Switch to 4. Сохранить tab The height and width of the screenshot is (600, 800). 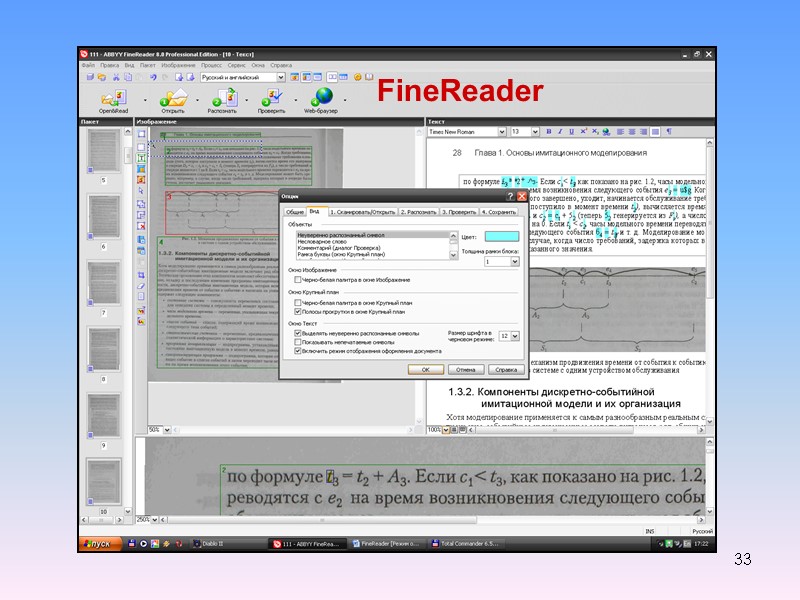(x=498, y=212)
